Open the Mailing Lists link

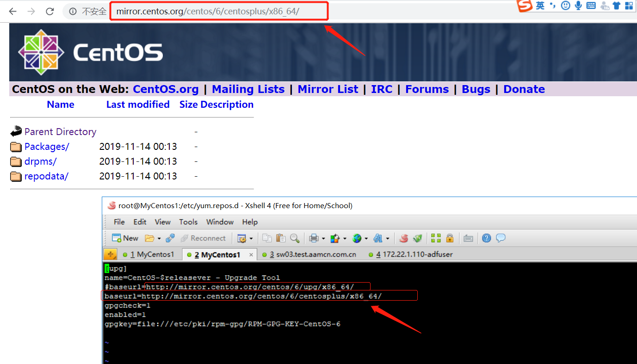(248, 89)
